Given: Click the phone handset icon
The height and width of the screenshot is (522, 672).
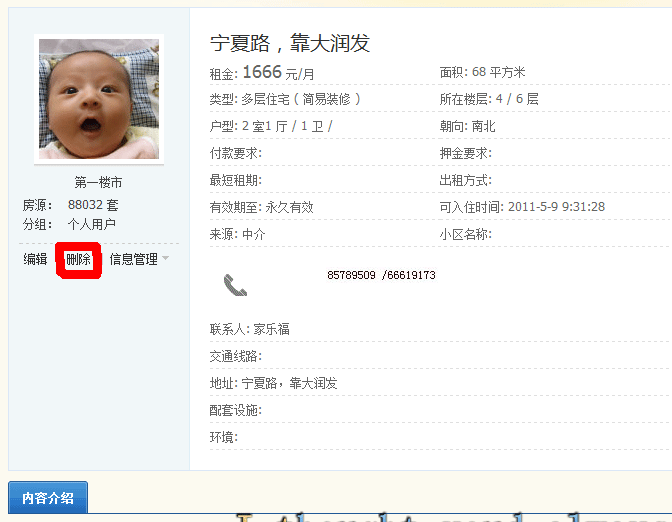Looking at the screenshot, I should pyautogui.click(x=235, y=285).
